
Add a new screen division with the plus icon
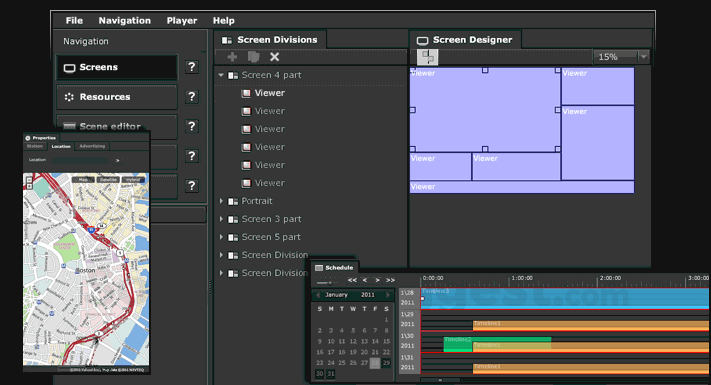point(232,57)
